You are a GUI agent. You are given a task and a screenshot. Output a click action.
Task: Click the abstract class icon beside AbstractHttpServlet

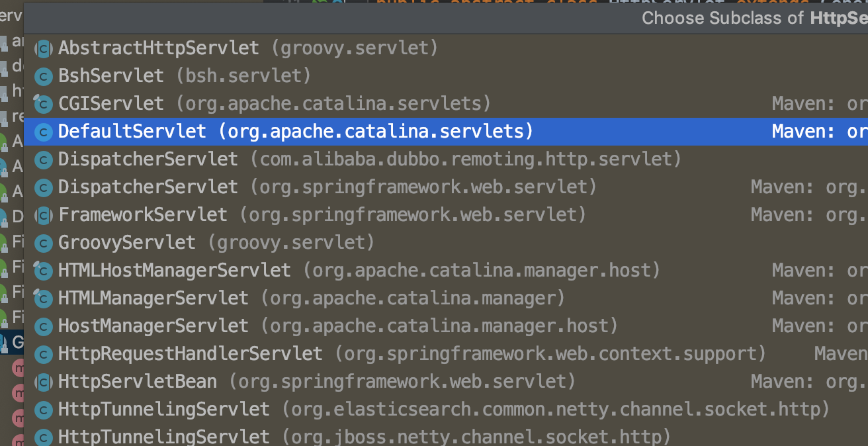44,48
